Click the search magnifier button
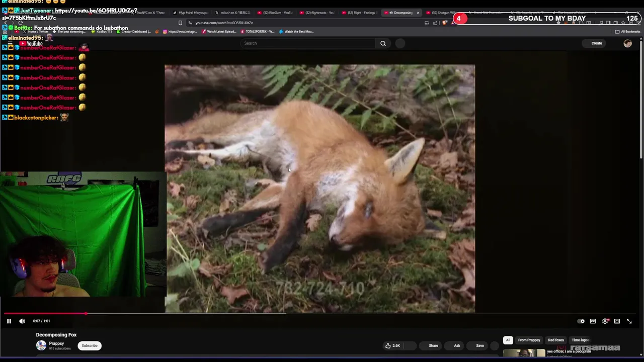 pos(383,43)
